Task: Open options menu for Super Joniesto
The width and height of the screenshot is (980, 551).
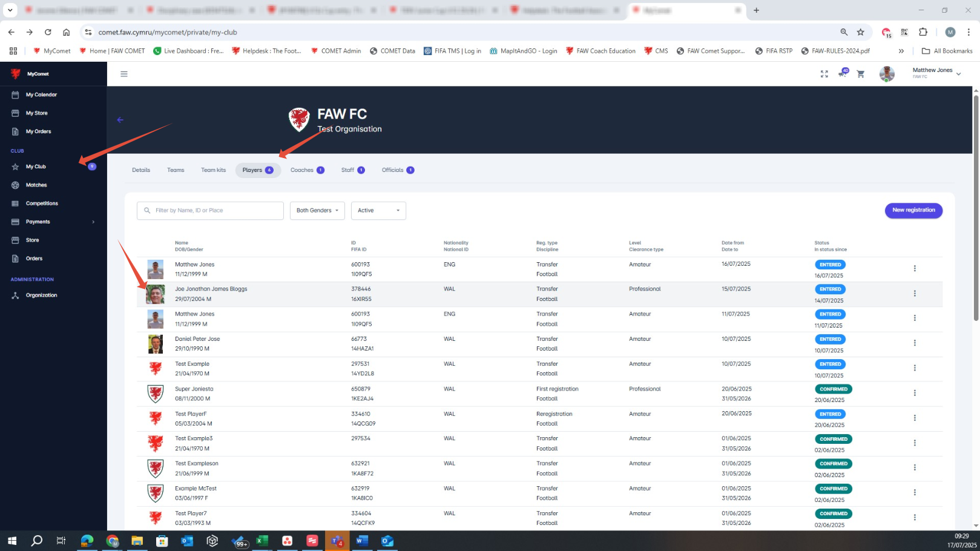Action: [x=915, y=393]
